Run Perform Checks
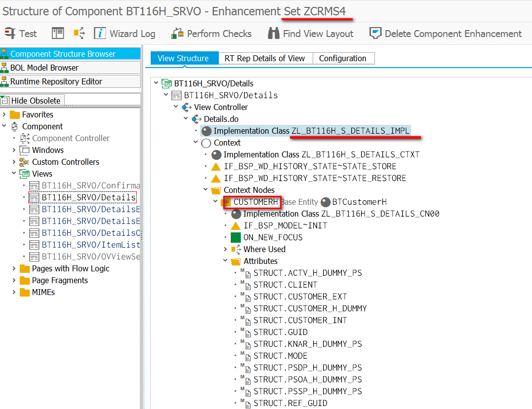 click(x=211, y=34)
